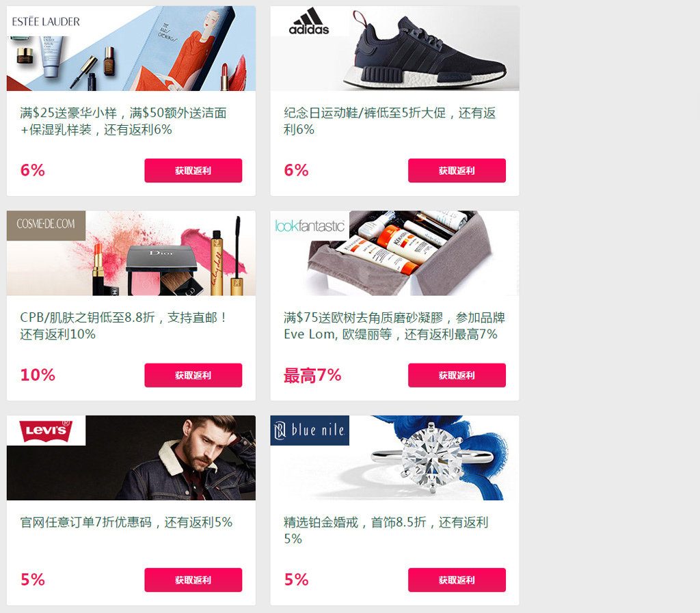Open the CPB/肌肤之钥 deal description link
700x613 pixels.
123,326
